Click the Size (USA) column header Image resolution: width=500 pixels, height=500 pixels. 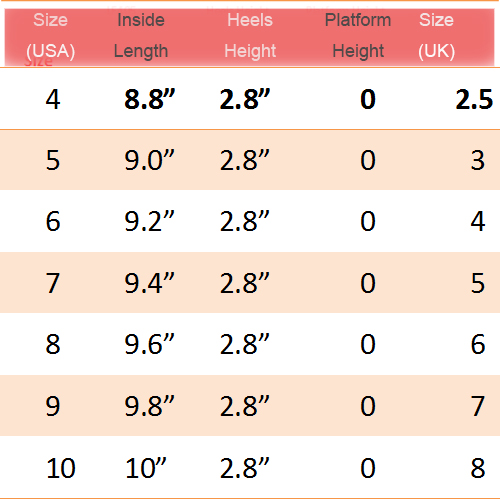coord(51,35)
